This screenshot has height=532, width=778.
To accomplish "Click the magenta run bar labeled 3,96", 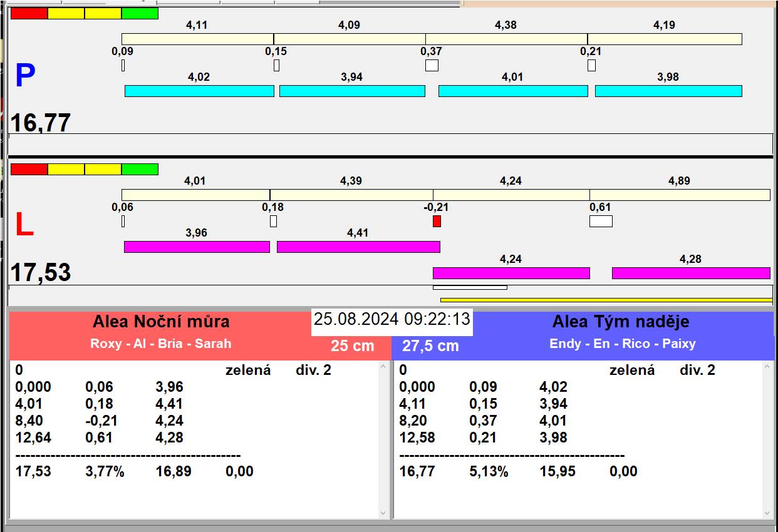I will pos(197,247).
